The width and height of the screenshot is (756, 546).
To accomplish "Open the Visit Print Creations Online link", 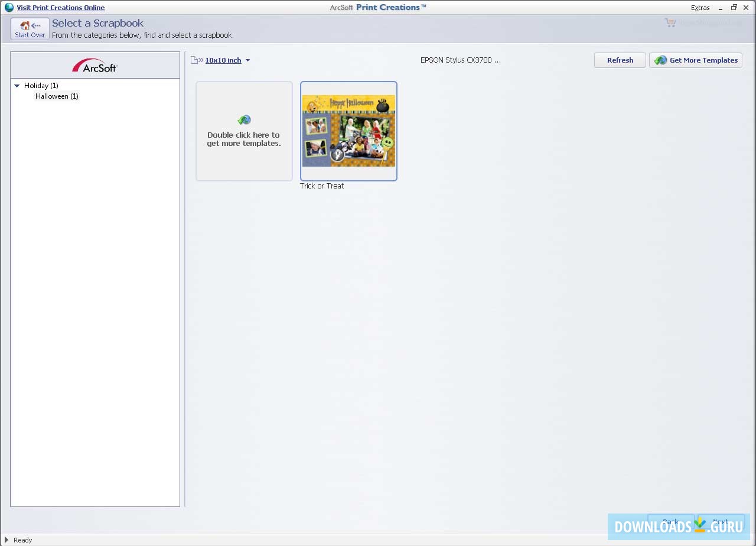I will click(61, 8).
